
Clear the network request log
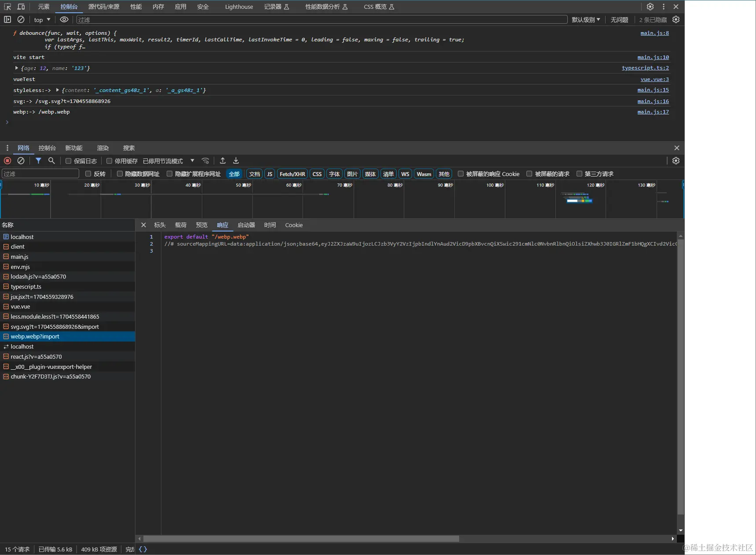tap(21, 161)
